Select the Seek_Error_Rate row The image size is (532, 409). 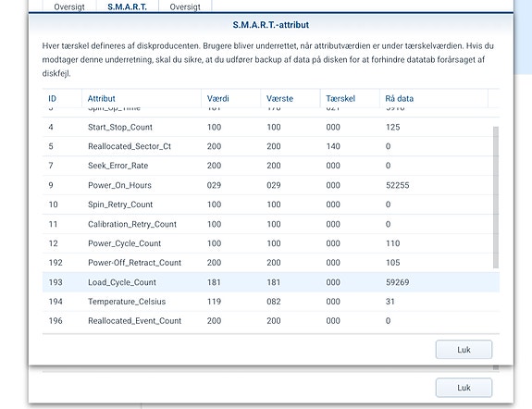271,166
